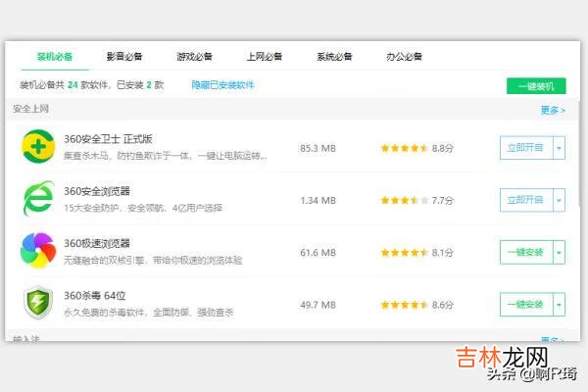
Task: Click the 360安全卫士 正式版 title
Action: point(108,139)
